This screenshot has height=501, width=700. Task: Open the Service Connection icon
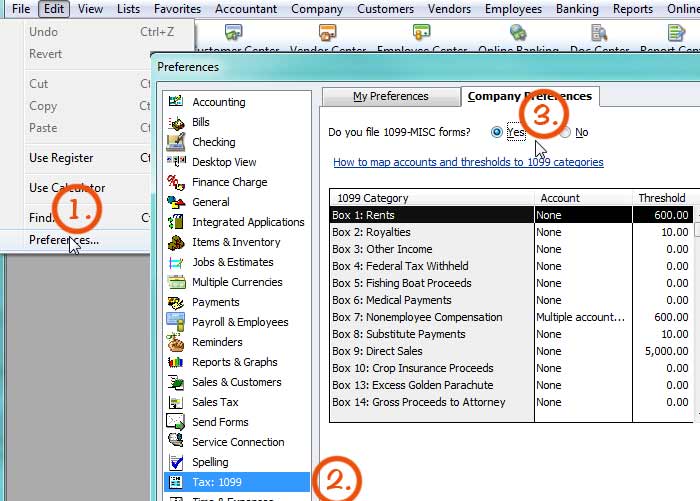[176, 441]
